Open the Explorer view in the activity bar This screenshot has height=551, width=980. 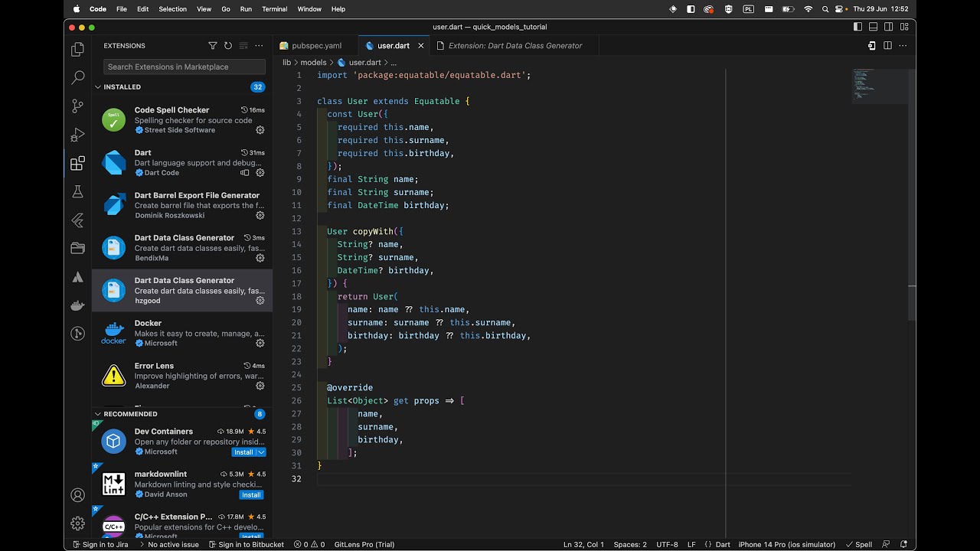point(77,50)
